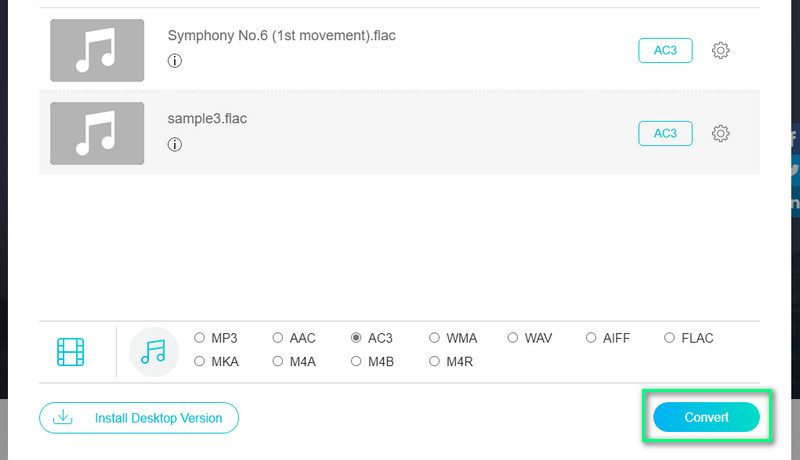
Task: Select the MP3 format option
Action: [200, 338]
